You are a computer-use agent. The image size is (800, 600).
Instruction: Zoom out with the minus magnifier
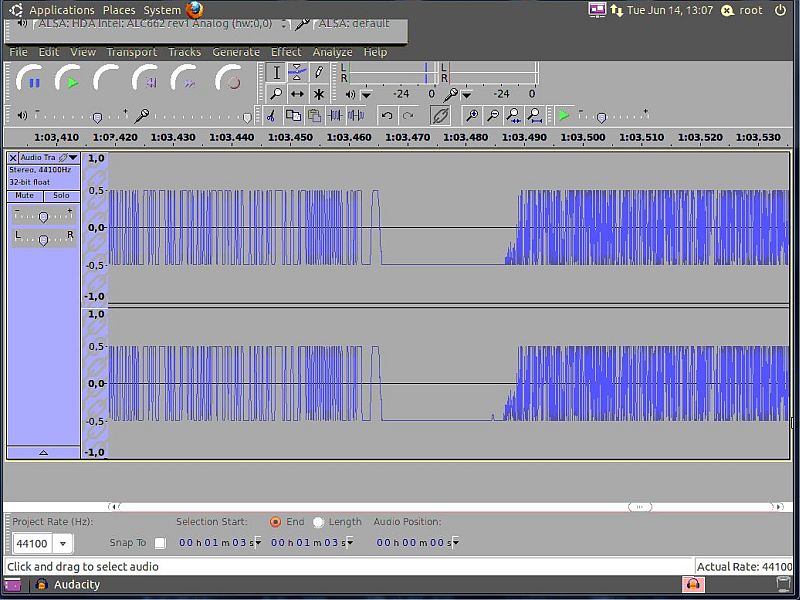click(493, 116)
